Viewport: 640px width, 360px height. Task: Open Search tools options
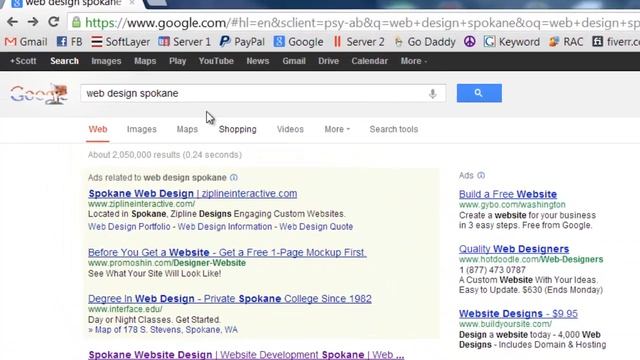394,129
